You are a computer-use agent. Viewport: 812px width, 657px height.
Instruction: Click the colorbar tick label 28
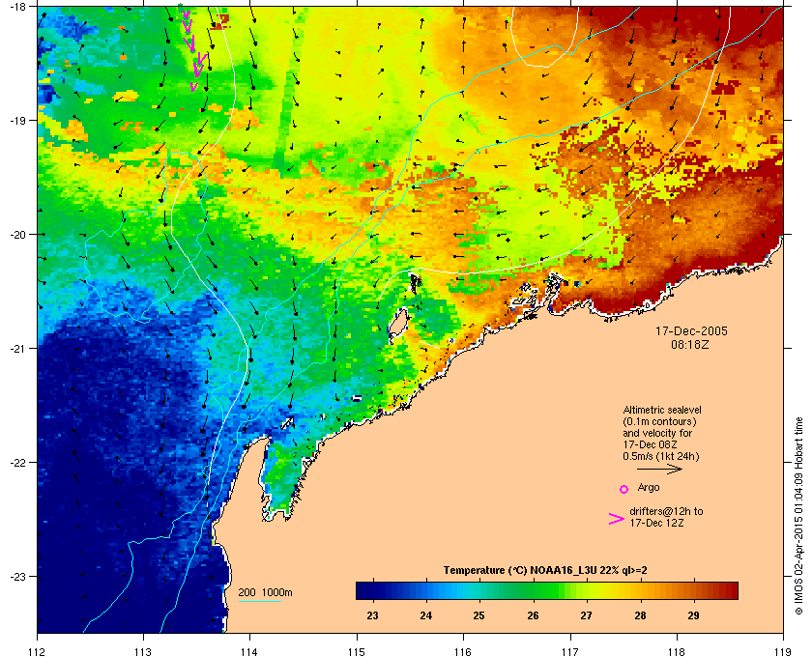click(640, 615)
